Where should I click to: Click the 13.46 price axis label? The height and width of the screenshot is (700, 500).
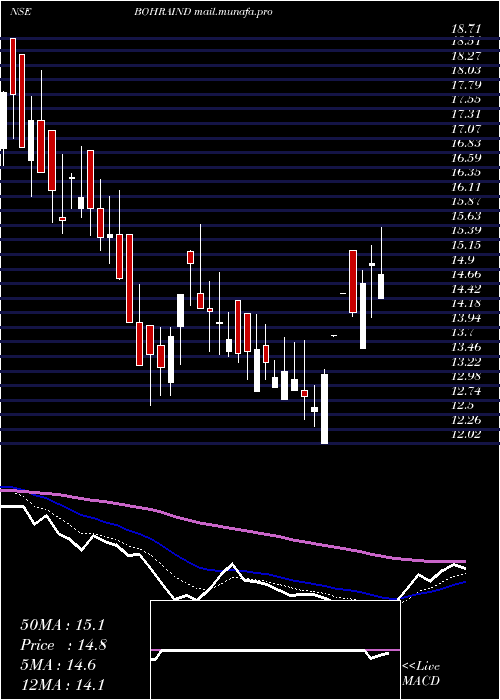pyautogui.click(x=466, y=347)
